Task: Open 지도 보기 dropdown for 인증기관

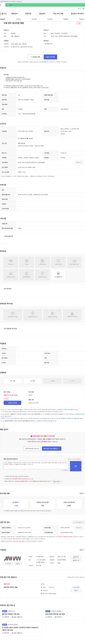Action: (x=79, y=528)
